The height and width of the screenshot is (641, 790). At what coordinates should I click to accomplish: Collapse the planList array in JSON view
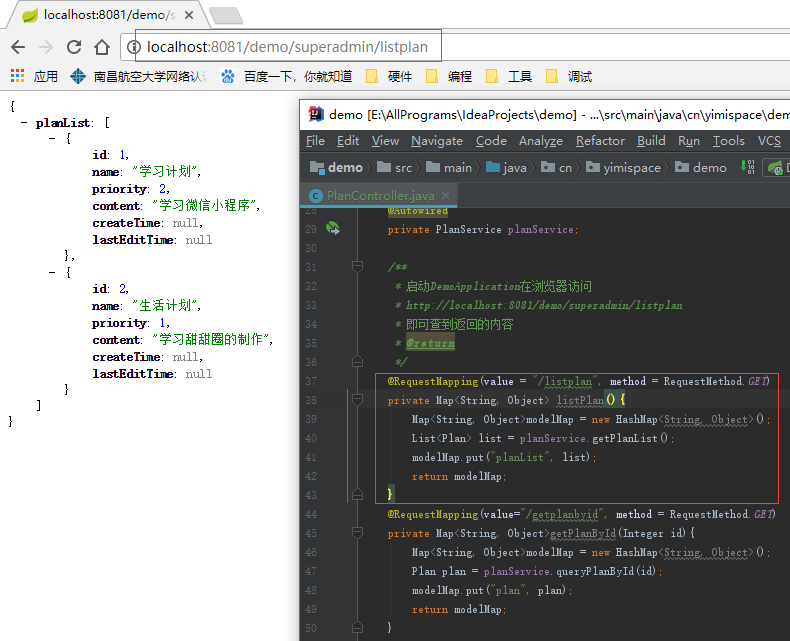point(24,122)
